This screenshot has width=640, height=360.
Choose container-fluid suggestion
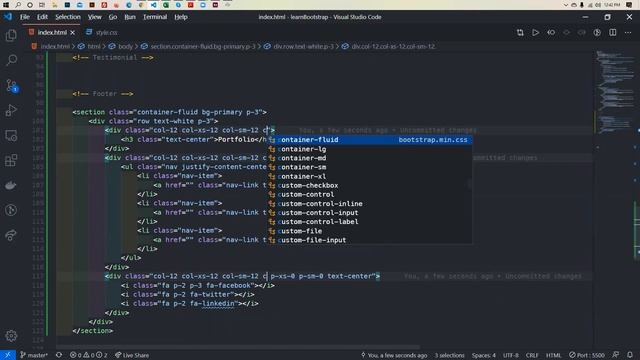pyautogui.click(x=370, y=140)
